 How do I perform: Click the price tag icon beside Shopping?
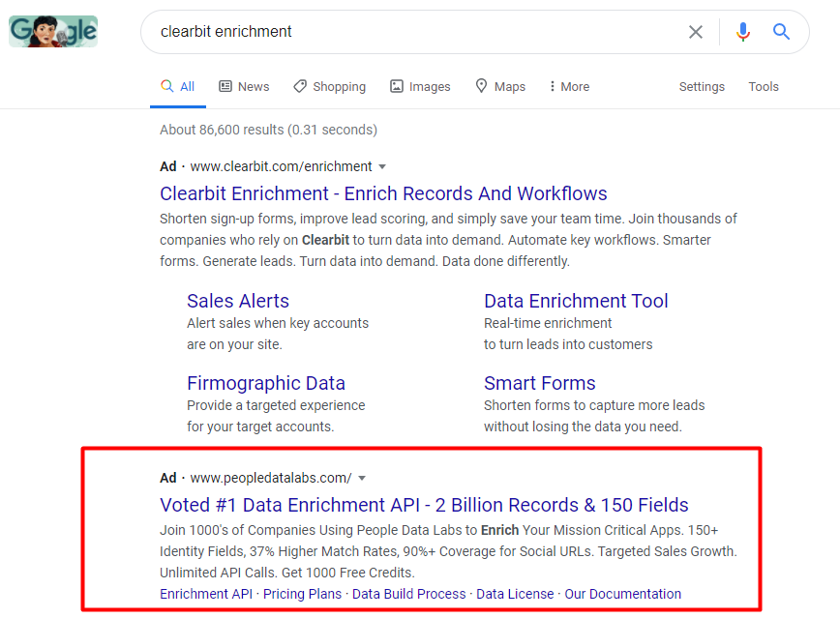300,86
